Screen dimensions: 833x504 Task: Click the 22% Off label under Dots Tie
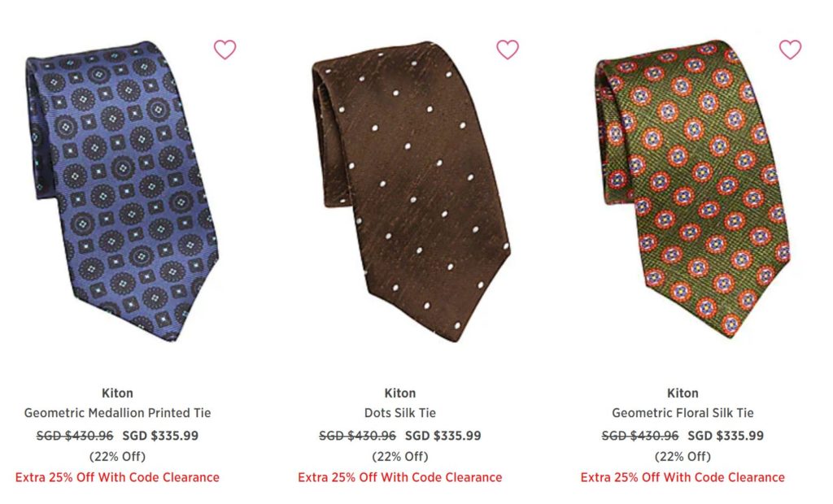pyautogui.click(x=400, y=456)
